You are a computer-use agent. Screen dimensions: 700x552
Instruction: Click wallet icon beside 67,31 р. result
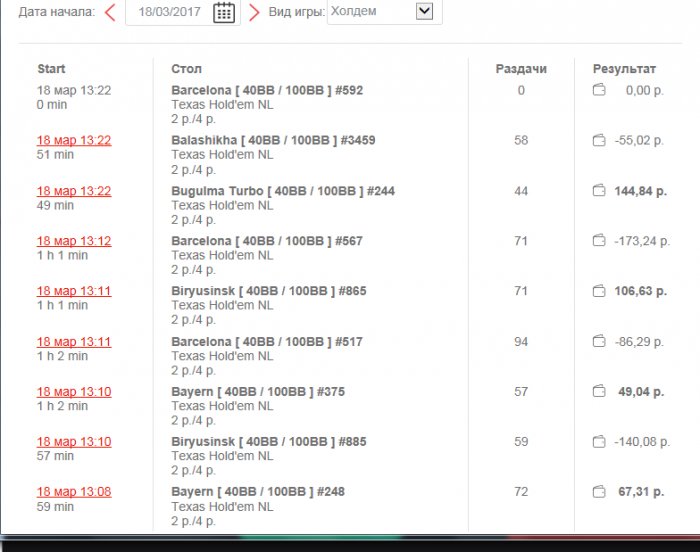(x=599, y=492)
